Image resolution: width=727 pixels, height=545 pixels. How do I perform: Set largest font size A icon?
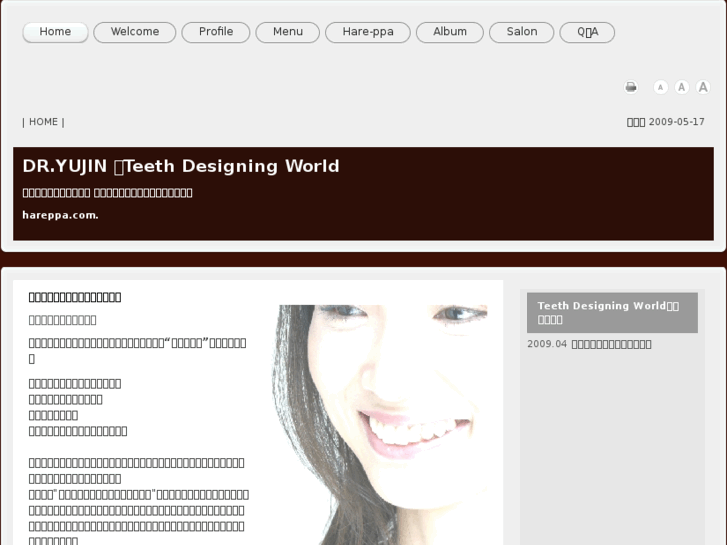point(703,87)
